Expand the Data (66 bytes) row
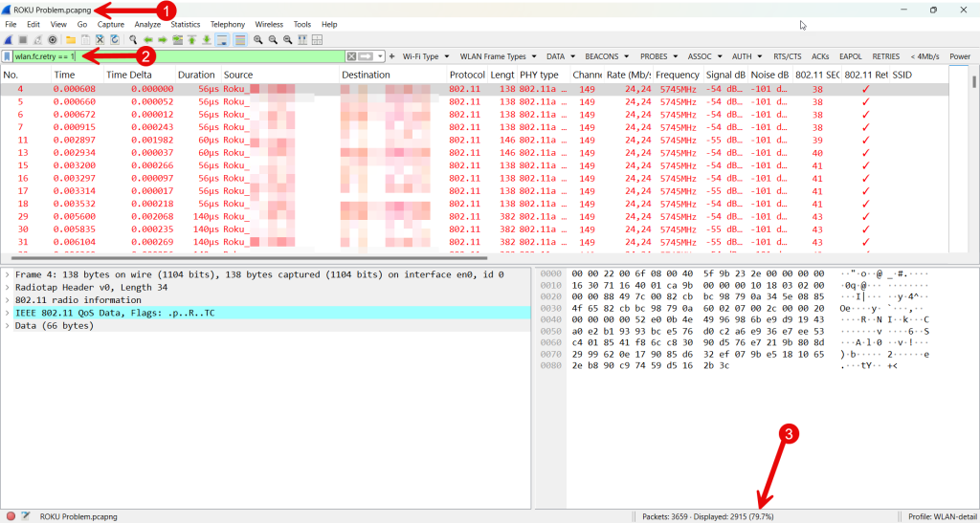This screenshot has height=523, width=980. 8,325
